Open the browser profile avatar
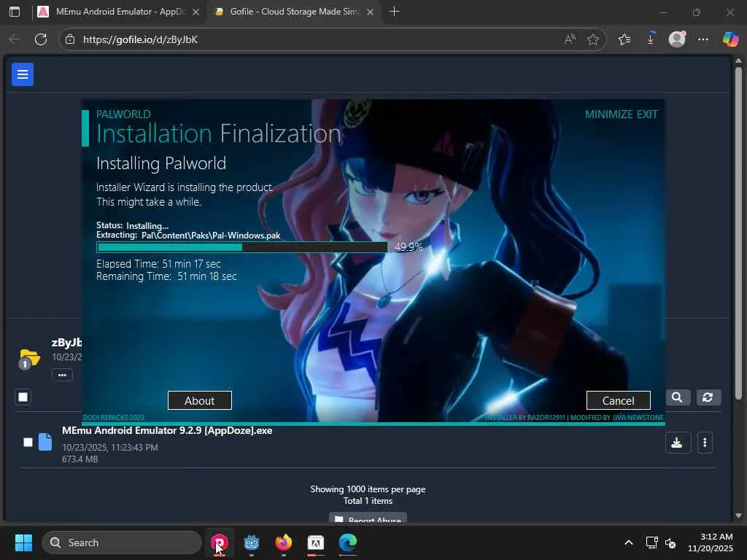The height and width of the screenshot is (560, 747). [677, 39]
